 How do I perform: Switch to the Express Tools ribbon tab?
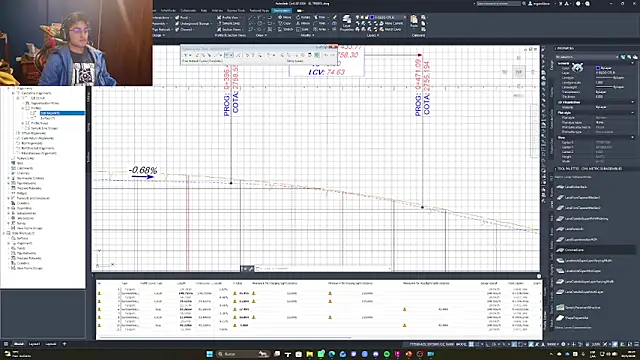(236, 10)
